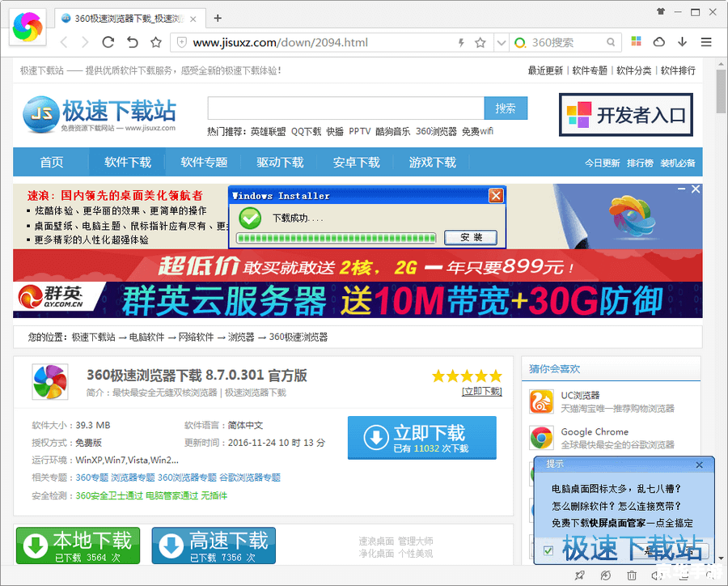
Task: Go back using the back arrow
Action: pos(64,43)
